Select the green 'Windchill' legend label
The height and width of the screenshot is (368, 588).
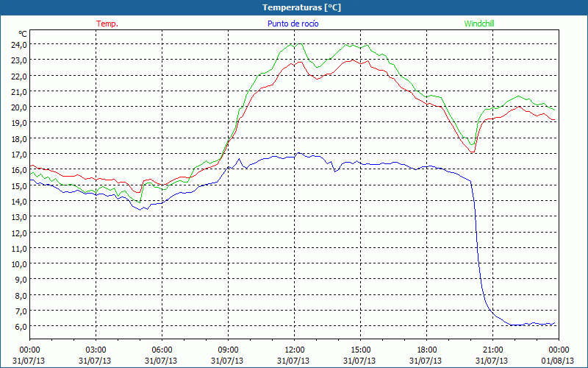479,24
